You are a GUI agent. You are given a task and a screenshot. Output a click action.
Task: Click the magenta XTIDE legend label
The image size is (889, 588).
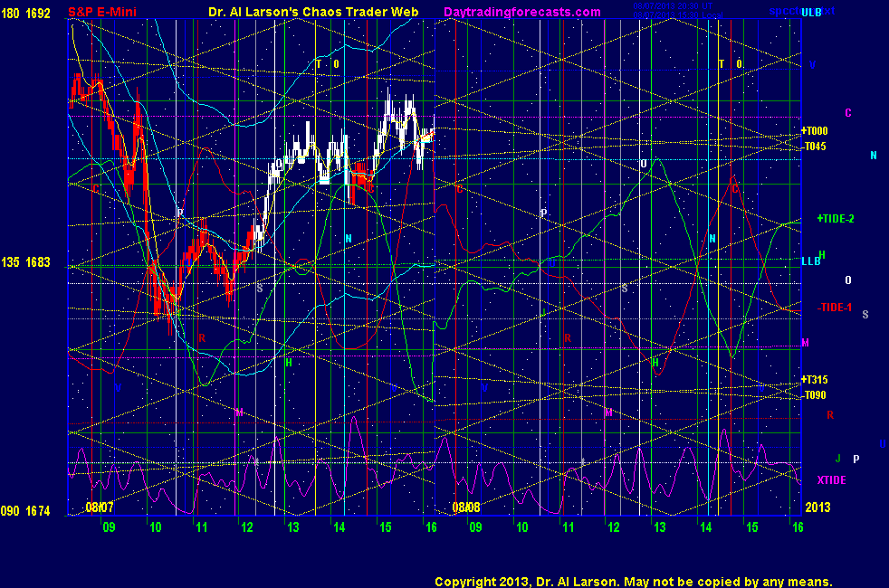pyautogui.click(x=831, y=479)
